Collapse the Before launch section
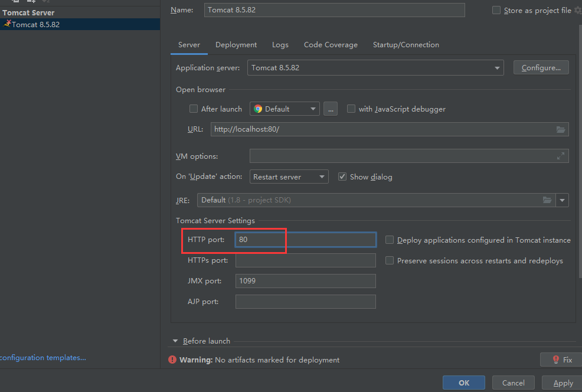Image resolution: width=582 pixels, height=392 pixels. coord(175,341)
